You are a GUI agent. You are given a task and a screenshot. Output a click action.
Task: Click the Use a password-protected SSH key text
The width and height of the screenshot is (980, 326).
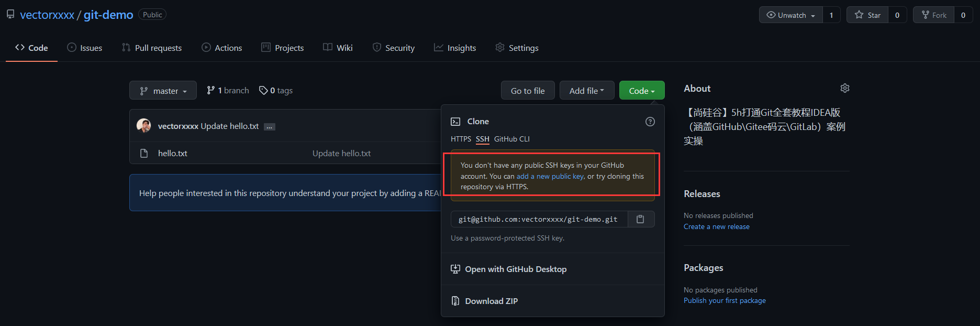508,238
